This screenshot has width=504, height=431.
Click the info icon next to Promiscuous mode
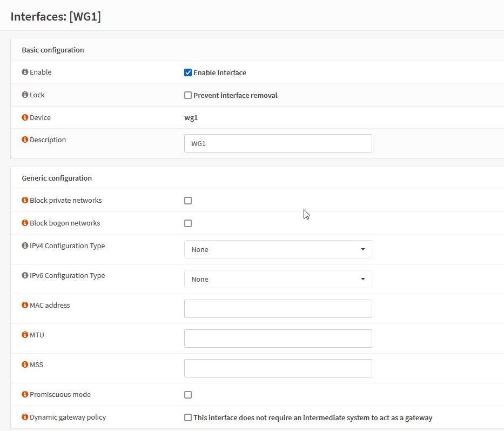pyautogui.click(x=24, y=394)
